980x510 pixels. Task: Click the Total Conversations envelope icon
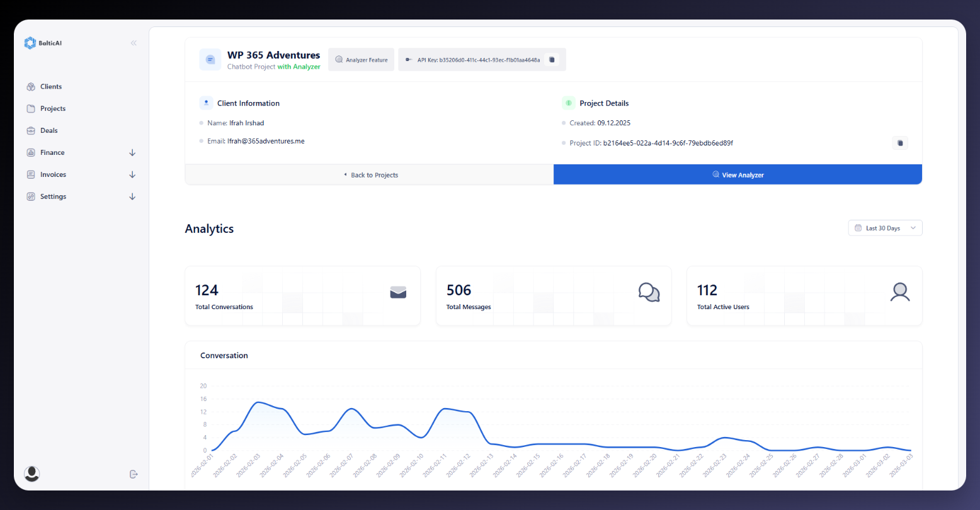[398, 292]
